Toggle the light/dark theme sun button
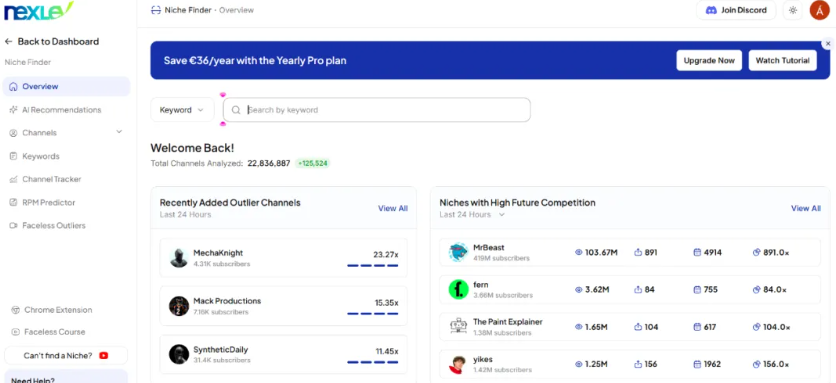836x383 pixels. click(793, 10)
